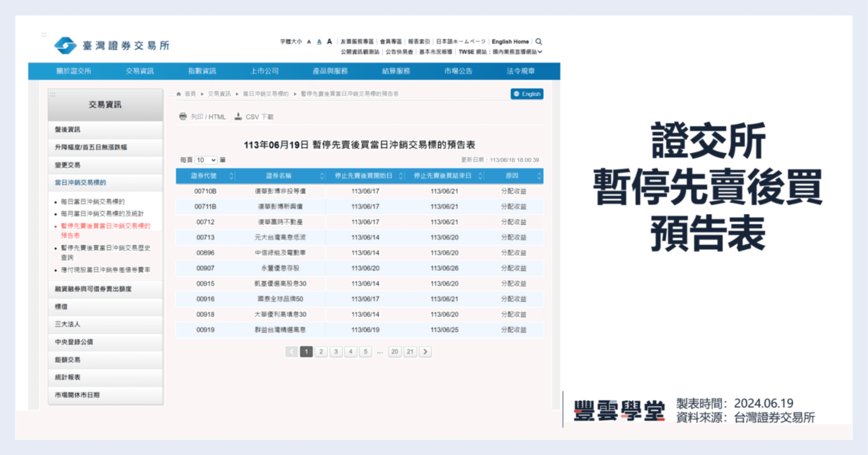This screenshot has width=868, height=455.
Task: Select the home icon in the breadcrumb
Action: click(178, 94)
